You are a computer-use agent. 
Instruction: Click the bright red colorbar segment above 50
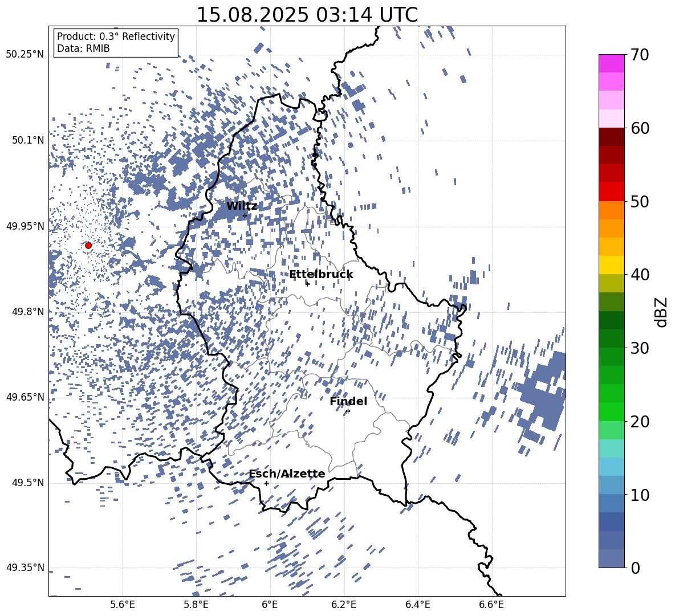(612, 192)
